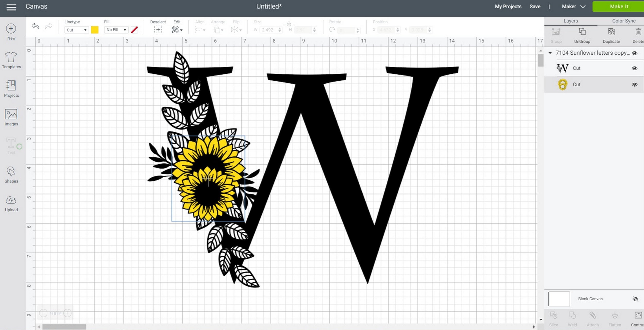Click Undo in the toolbar

click(x=35, y=26)
